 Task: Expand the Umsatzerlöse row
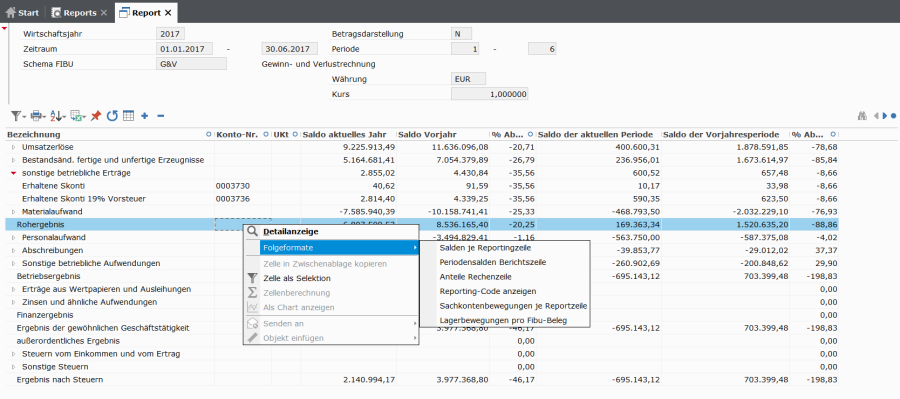click(x=14, y=148)
